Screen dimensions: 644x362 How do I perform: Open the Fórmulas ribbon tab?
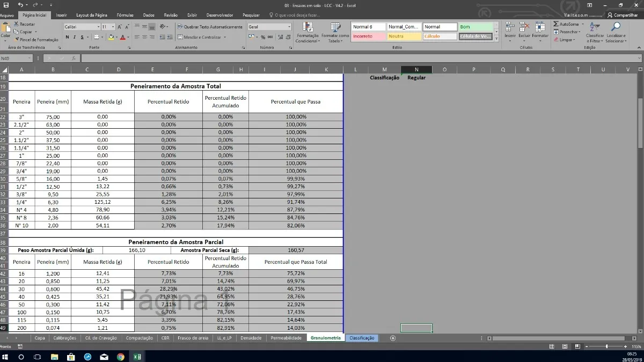125,16
